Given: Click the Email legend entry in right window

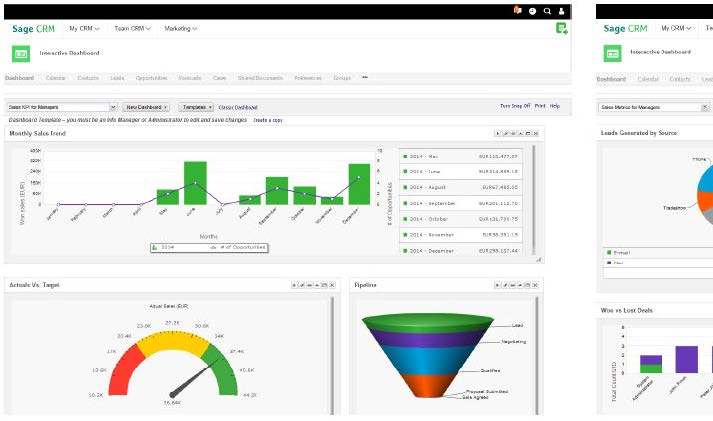Looking at the screenshot, I should [618, 253].
